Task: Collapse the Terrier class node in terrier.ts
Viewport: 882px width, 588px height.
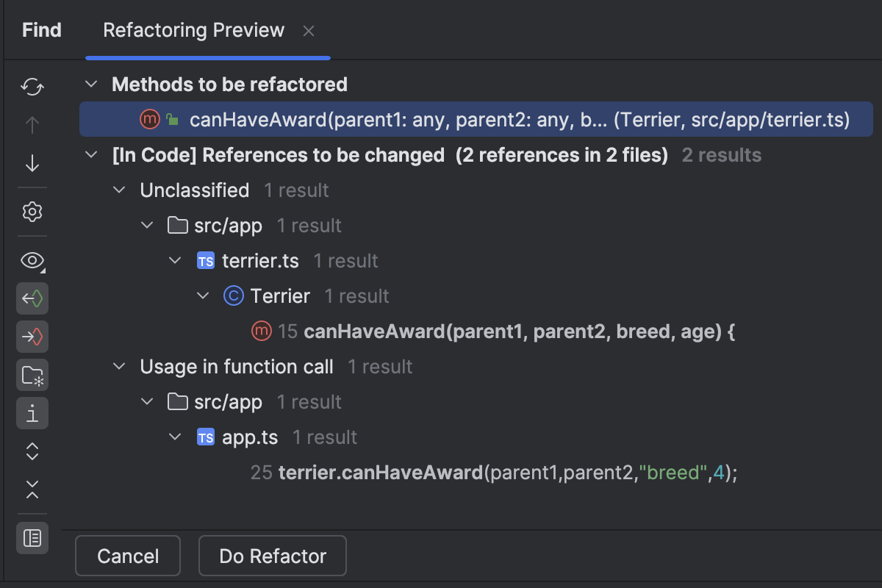Action: pyautogui.click(x=203, y=295)
